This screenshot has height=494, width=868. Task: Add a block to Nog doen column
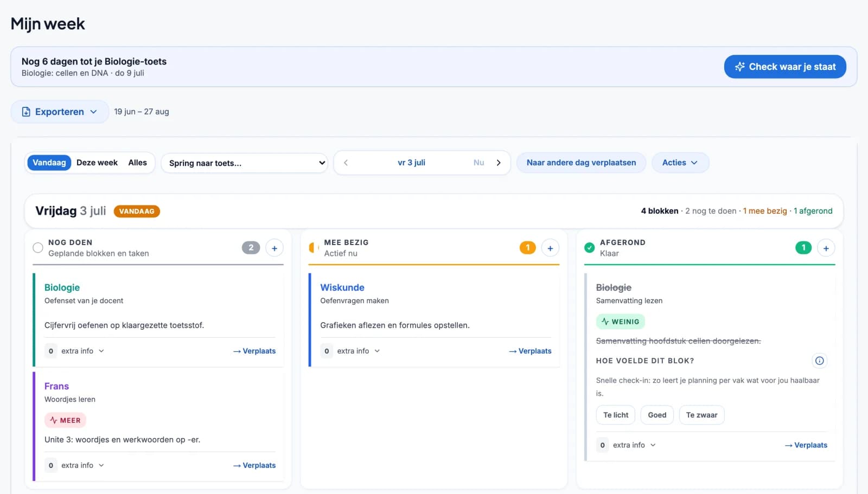275,248
